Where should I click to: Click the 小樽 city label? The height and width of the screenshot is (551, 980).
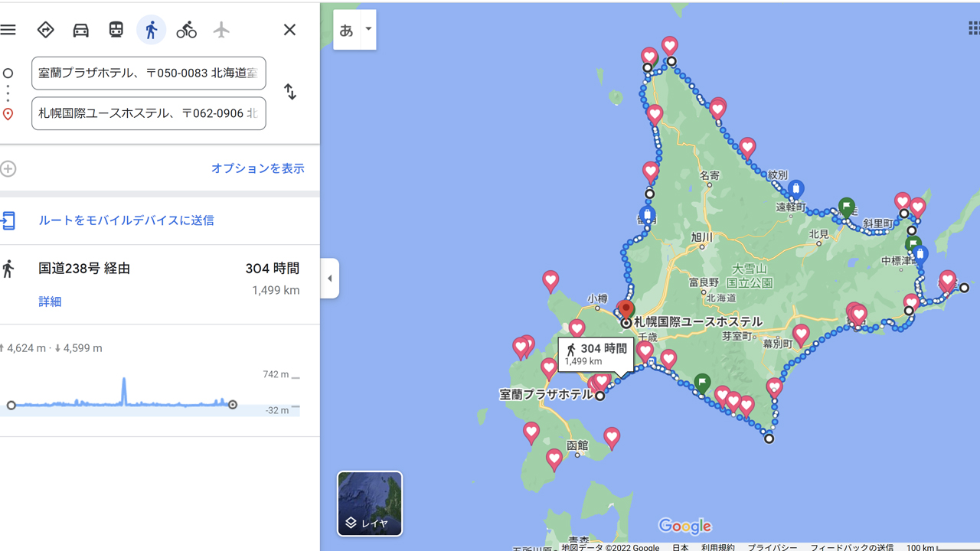(598, 298)
